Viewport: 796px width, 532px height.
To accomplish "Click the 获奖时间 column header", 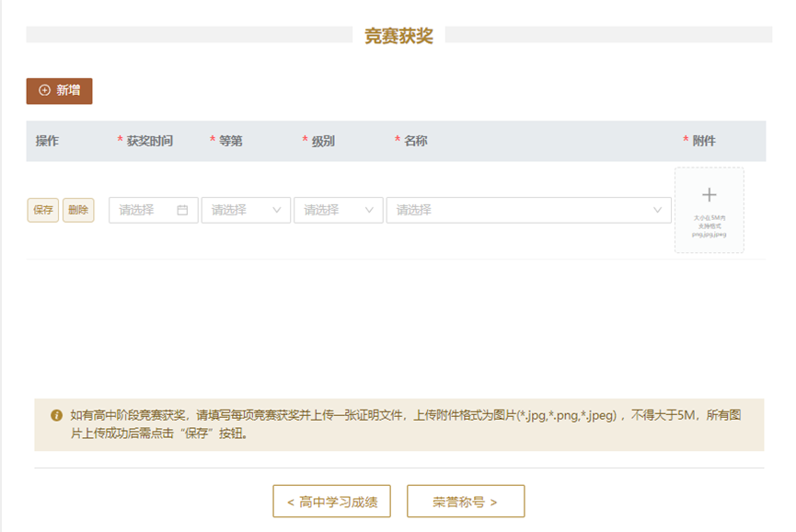I will tap(149, 141).
